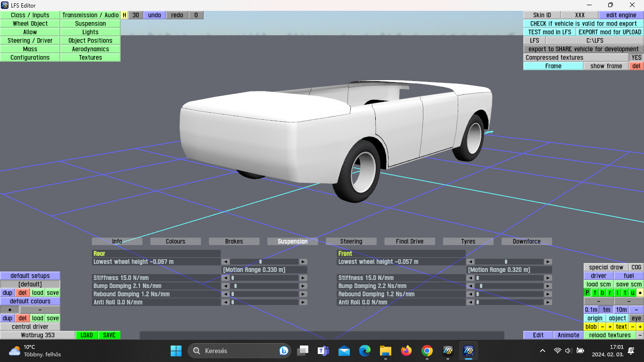Open the Steering setup tab
Viewport: 644px width, 362px height.
[351, 241]
